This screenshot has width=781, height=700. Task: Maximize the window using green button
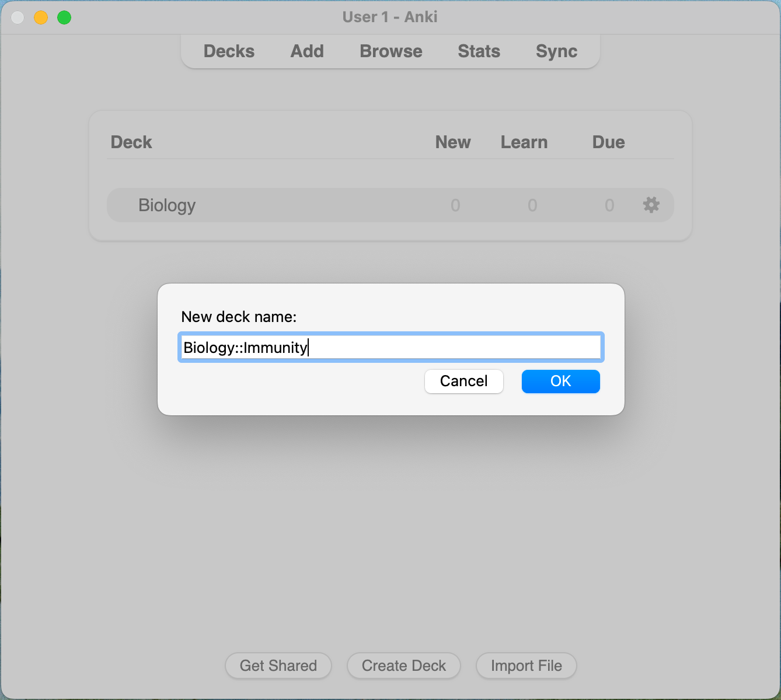64,17
